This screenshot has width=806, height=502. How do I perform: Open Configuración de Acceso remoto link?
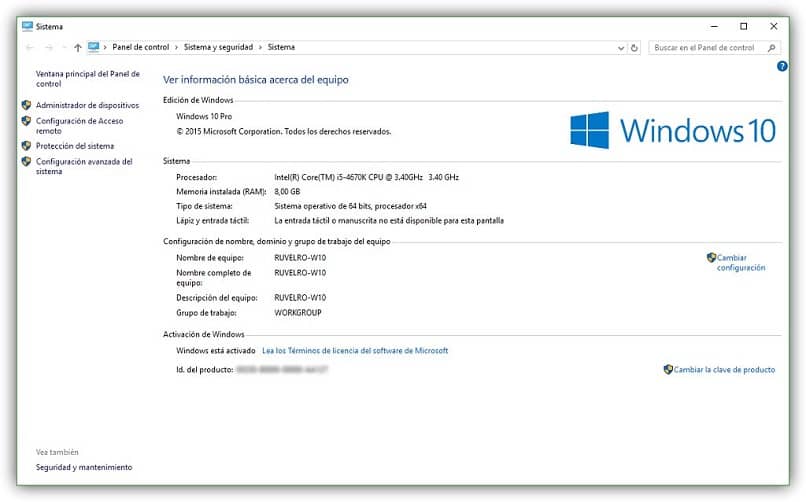[x=79, y=126]
